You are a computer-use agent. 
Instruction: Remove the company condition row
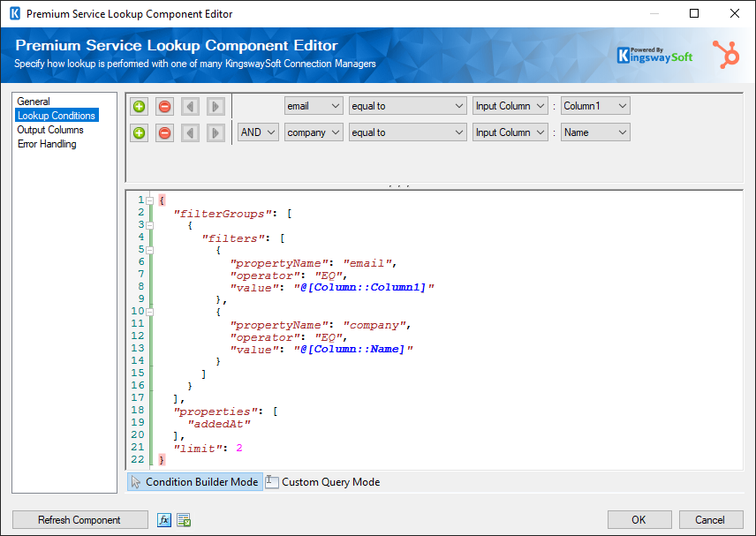(x=164, y=132)
